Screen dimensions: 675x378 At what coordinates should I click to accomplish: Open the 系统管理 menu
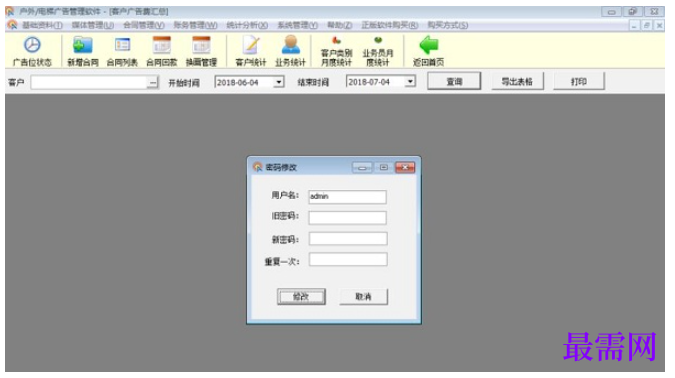tap(297, 25)
